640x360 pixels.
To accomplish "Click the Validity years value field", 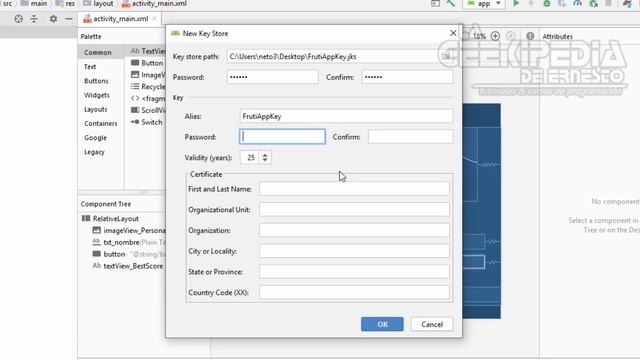I will click(x=249, y=158).
